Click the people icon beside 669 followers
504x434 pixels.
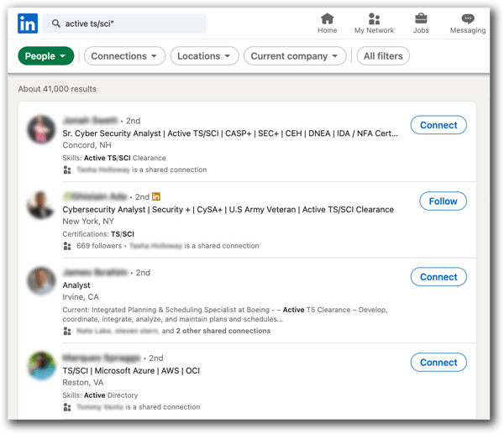67,246
